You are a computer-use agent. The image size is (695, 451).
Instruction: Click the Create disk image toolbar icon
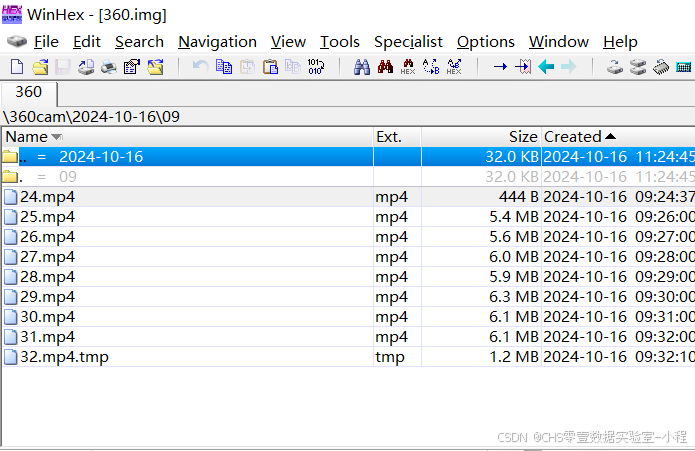coord(86,67)
